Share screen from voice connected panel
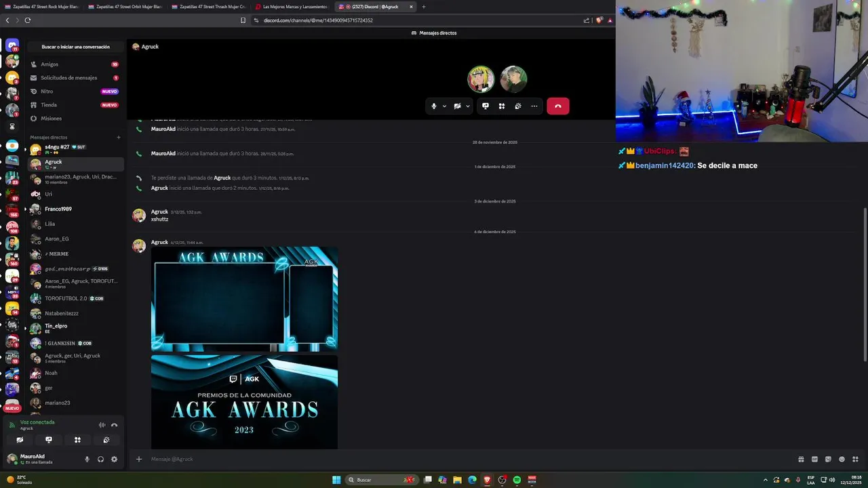This screenshot has height=488, width=868. [48, 440]
